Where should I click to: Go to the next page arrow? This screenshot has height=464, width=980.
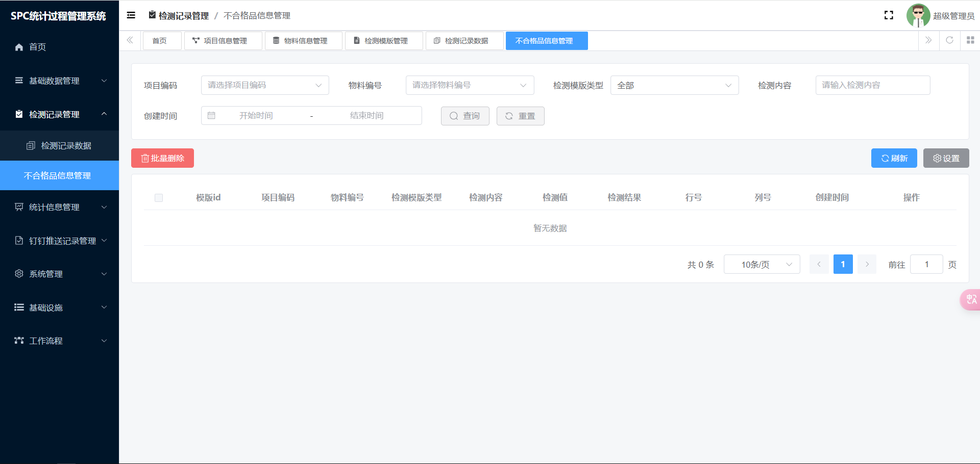click(x=867, y=264)
